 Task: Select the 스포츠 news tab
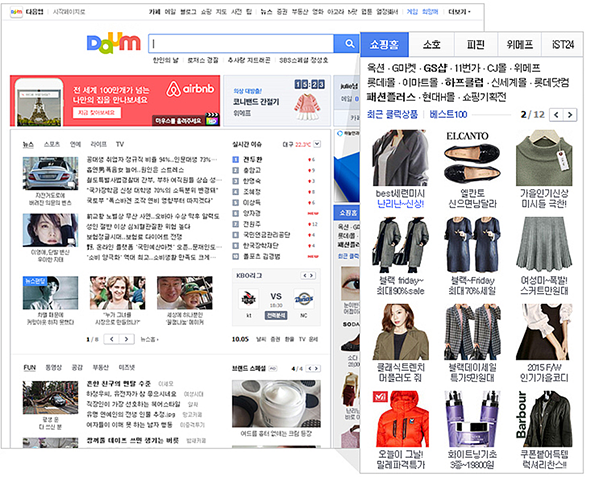pyautogui.click(x=52, y=144)
